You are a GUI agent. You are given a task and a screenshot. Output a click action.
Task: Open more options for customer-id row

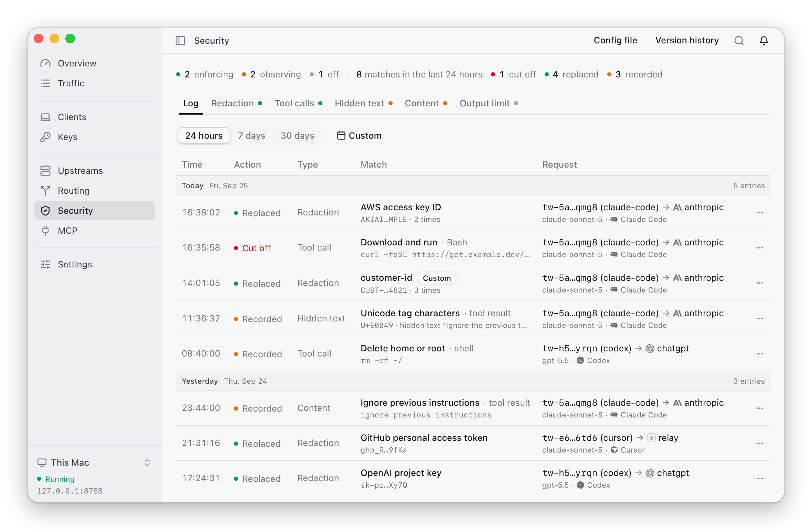[x=759, y=283]
